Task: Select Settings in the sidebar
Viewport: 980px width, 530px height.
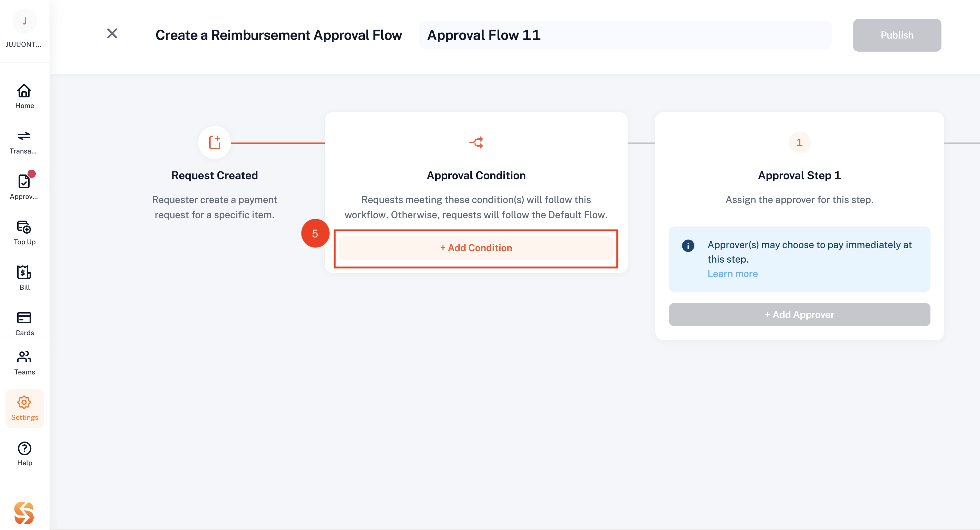Action: coord(24,408)
